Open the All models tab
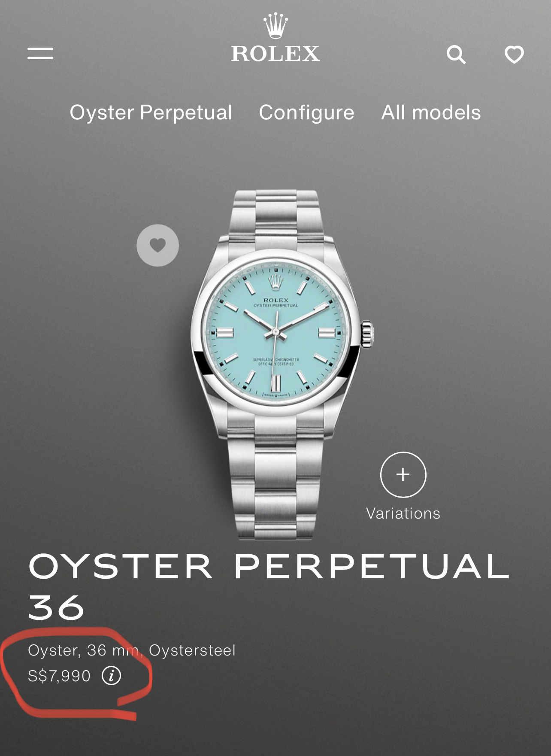 tap(431, 112)
